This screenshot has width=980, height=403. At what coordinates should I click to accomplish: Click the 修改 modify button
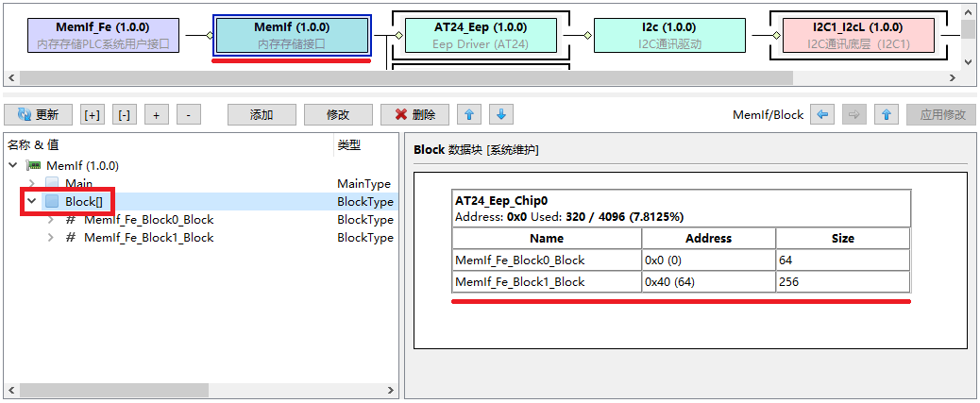click(x=338, y=115)
